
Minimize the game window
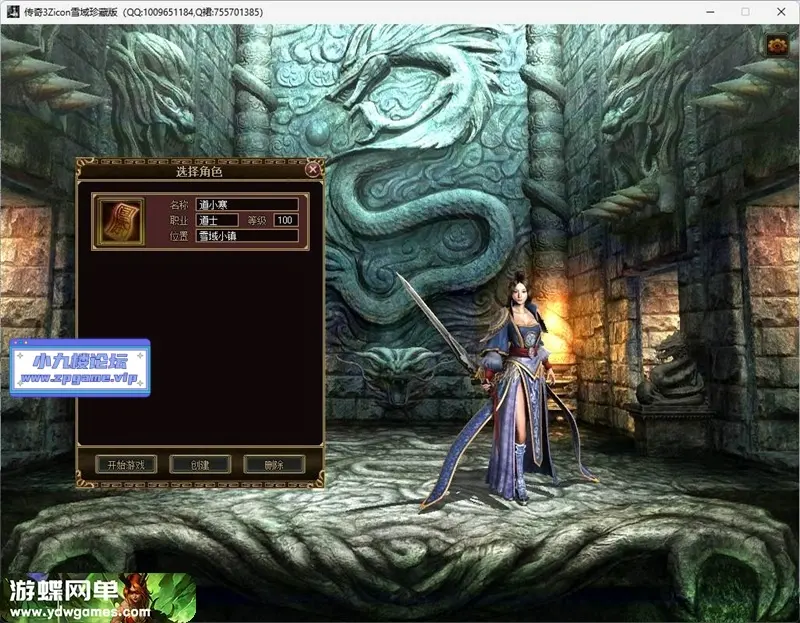click(710, 12)
